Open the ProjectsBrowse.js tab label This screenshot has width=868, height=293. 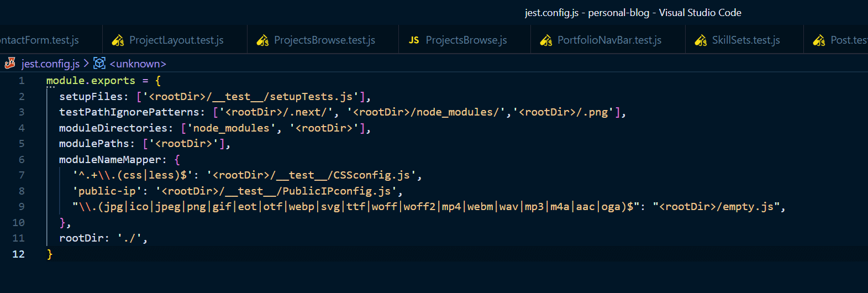tap(466, 40)
